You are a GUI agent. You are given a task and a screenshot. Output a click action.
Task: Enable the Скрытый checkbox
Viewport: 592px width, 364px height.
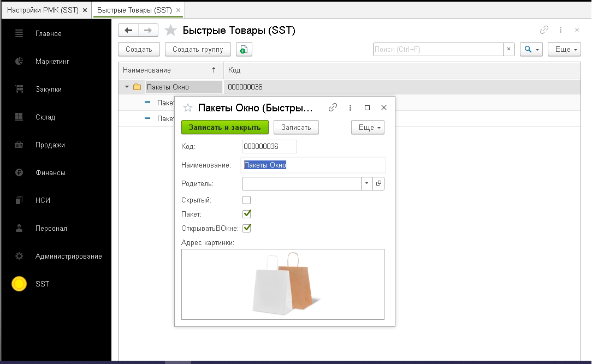pos(247,200)
